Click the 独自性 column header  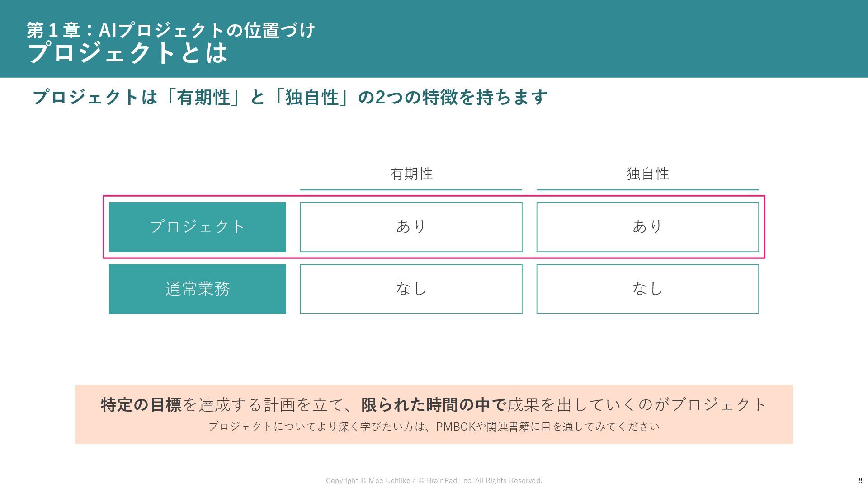(647, 174)
